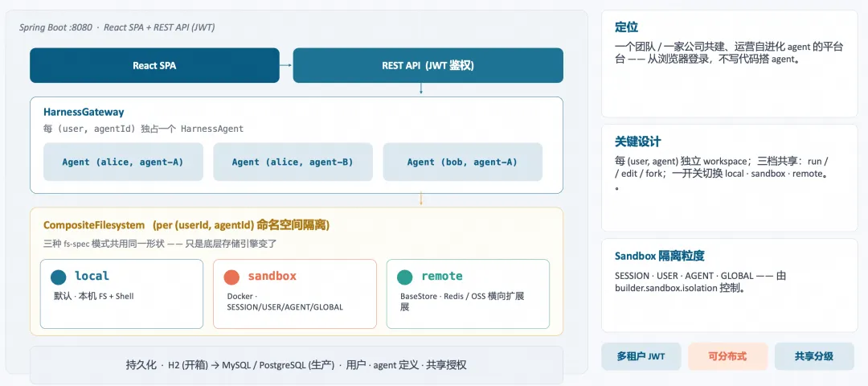Select the Agent (alice, agent-B) box
This screenshot has width=868, height=386.
pyautogui.click(x=293, y=162)
